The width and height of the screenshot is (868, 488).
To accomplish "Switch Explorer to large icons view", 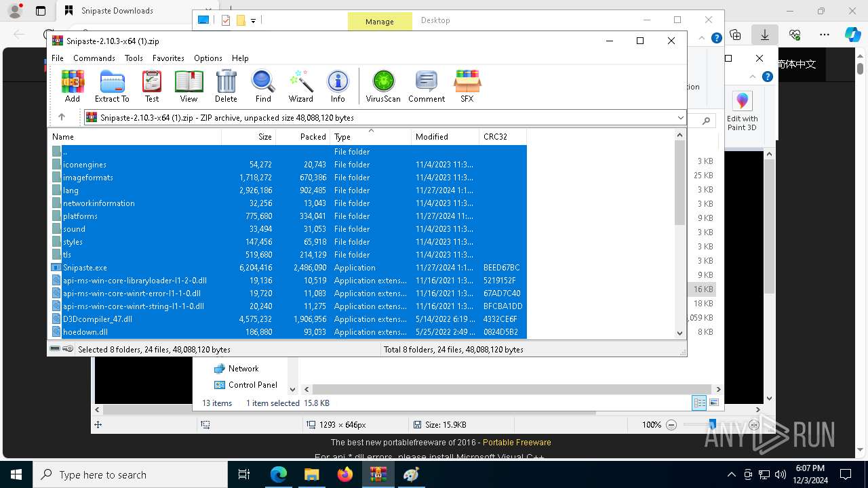I will click(713, 403).
